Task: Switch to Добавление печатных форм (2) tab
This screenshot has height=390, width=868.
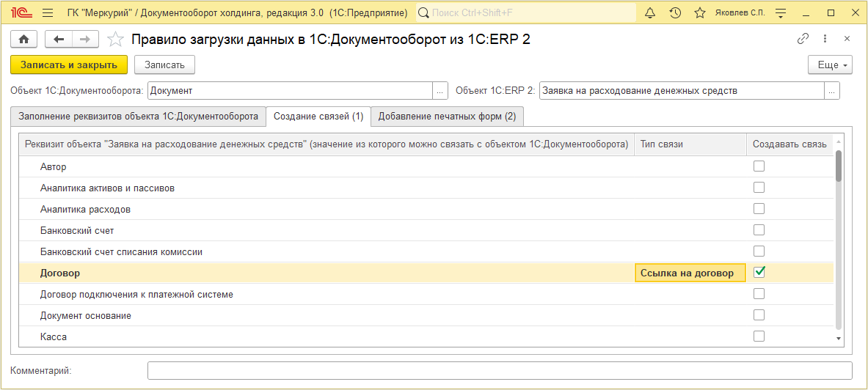Action: tap(448, 116)
